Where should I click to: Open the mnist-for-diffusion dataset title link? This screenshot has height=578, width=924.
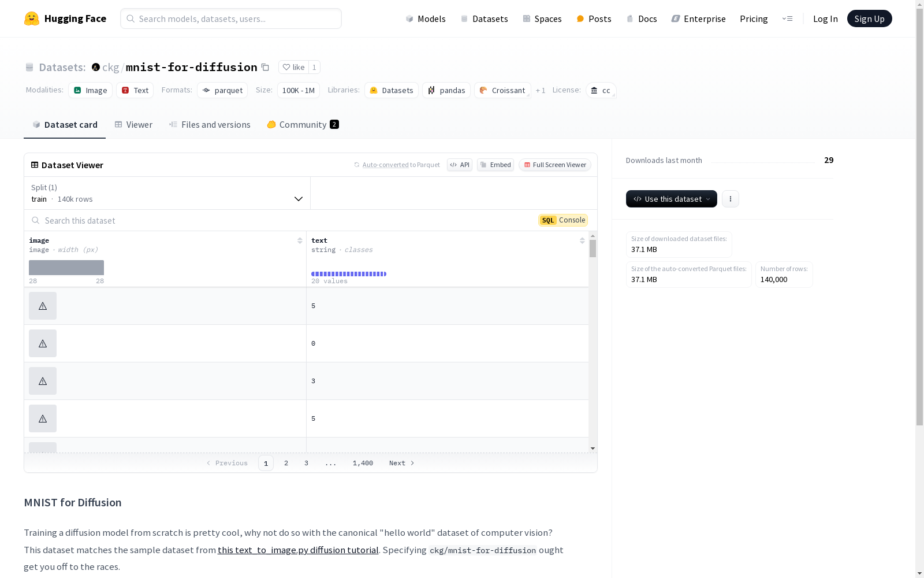(x=191, y=67)
